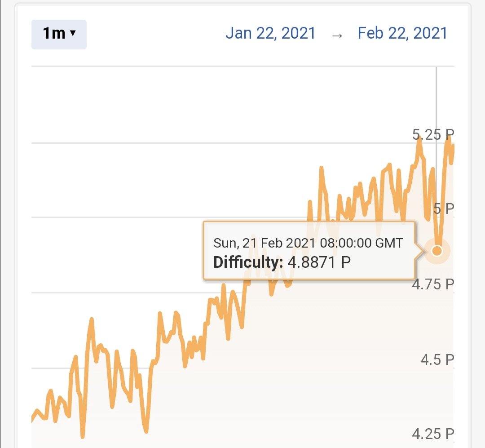
Task: Click the dropdown arrow next to 1m
Action: 73,33
